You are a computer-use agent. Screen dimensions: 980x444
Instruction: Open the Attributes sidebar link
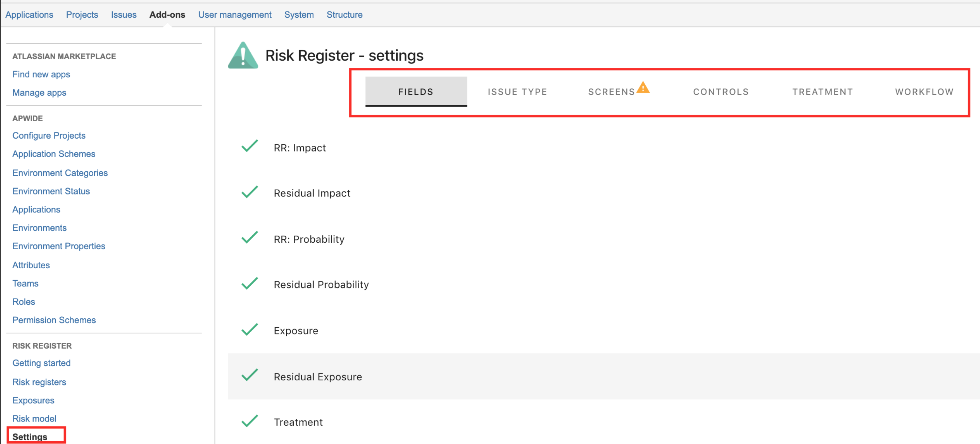point(31,265)
